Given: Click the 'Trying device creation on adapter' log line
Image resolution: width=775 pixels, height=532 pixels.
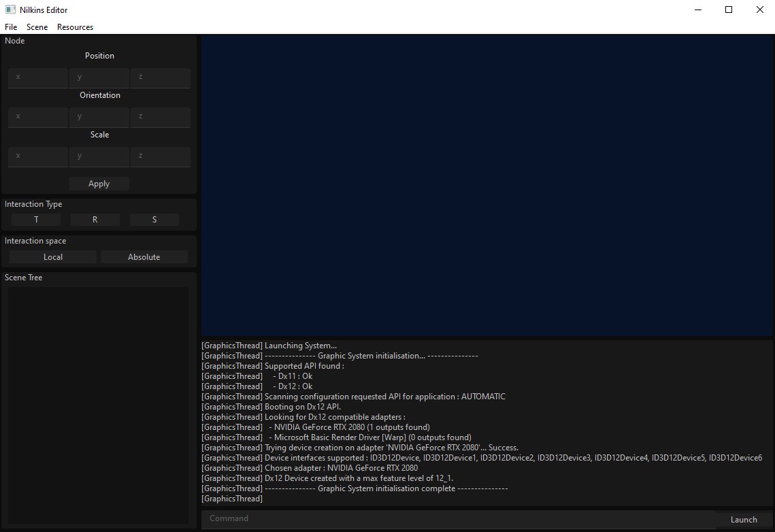Looking at the screenshot, I should pos(361,448).
